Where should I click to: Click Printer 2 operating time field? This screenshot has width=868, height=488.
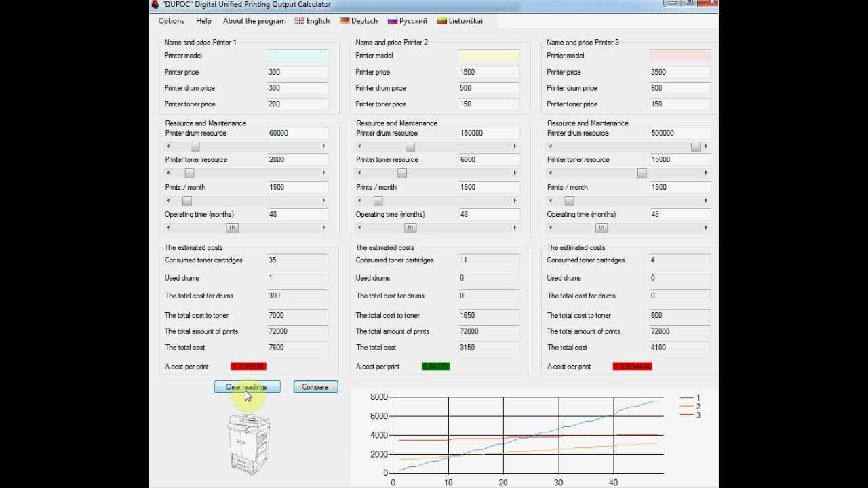tap(489, 214)
